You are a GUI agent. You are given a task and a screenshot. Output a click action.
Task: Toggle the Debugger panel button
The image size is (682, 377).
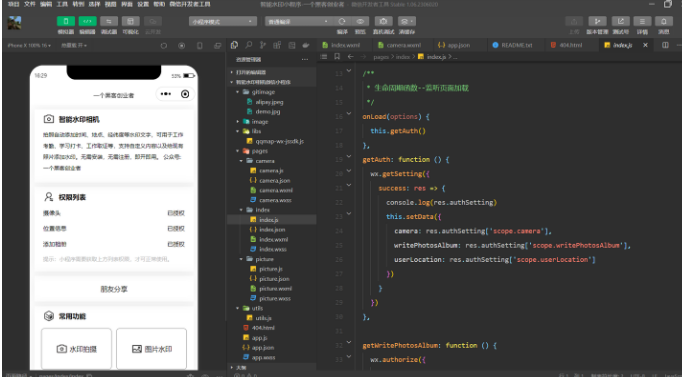coord(109,21)
